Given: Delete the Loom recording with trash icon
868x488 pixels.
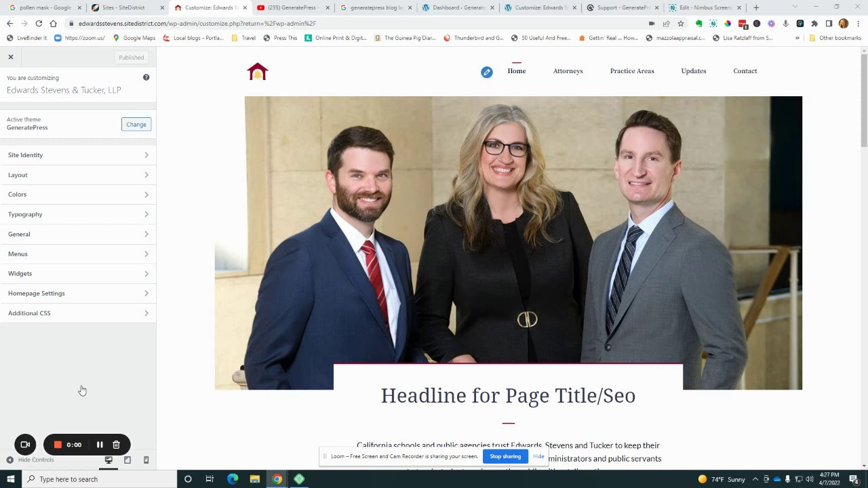Looking at the screenshot, I should pyautogui.click(x=116, y=445).
